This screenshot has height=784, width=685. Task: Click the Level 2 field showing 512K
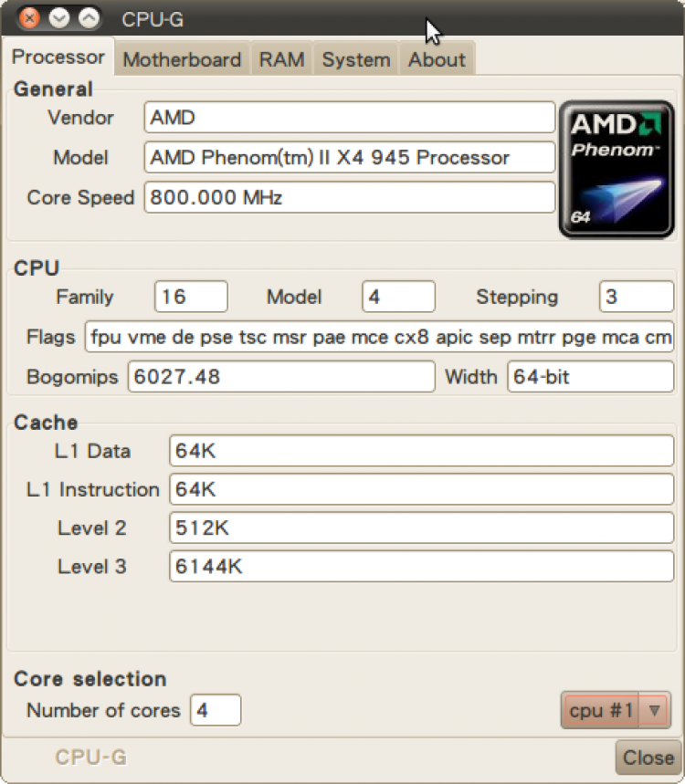click(421, 528)
